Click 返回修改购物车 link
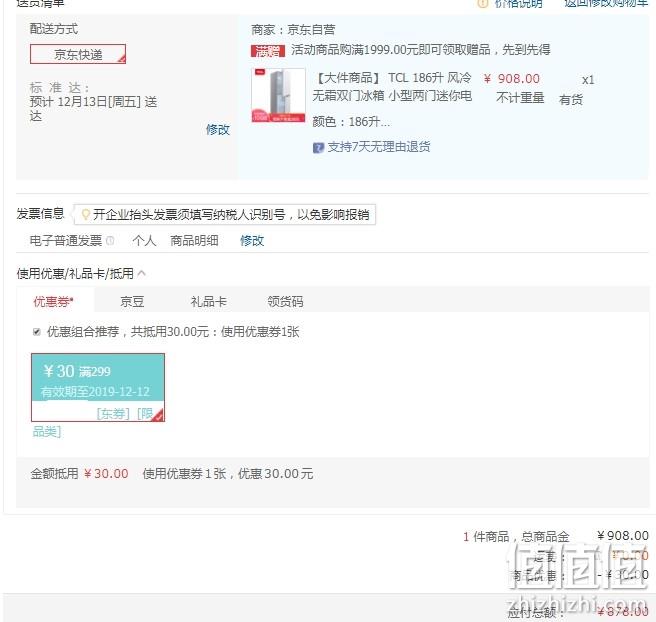Viewport: 656px width, 622px height. [606, 3]
